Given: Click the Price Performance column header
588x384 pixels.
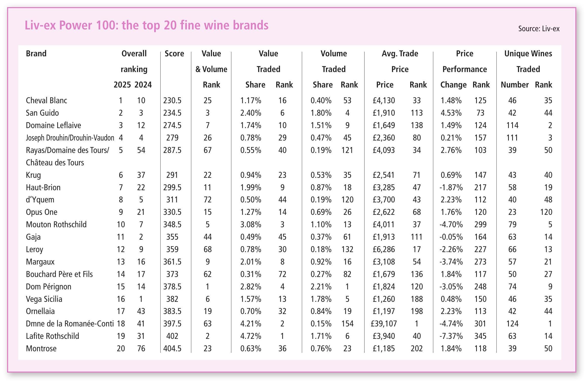Looking at the screenshot, I should 464,61.
